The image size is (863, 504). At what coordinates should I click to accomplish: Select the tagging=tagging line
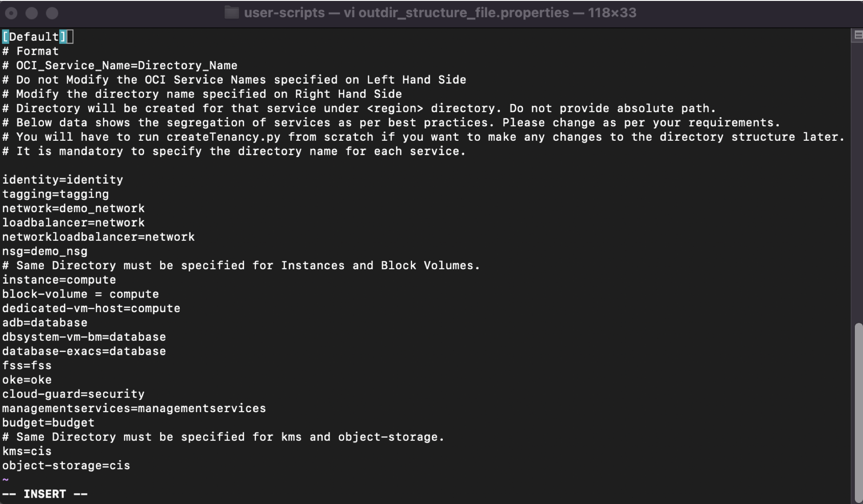coord(55,195)
